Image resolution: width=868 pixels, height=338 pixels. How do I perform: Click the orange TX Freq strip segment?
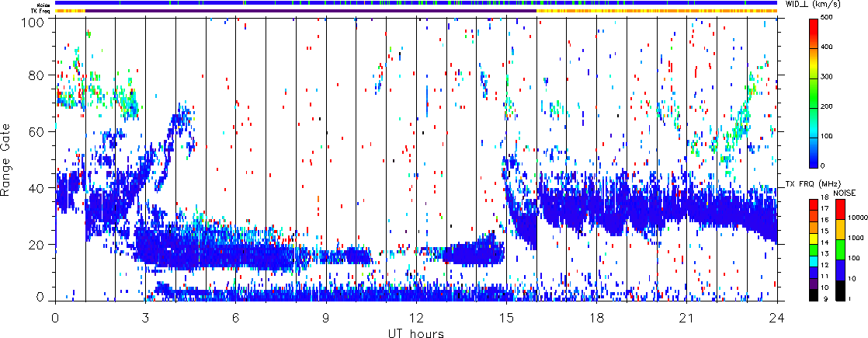pyautogui.click(x=660, y=11)
